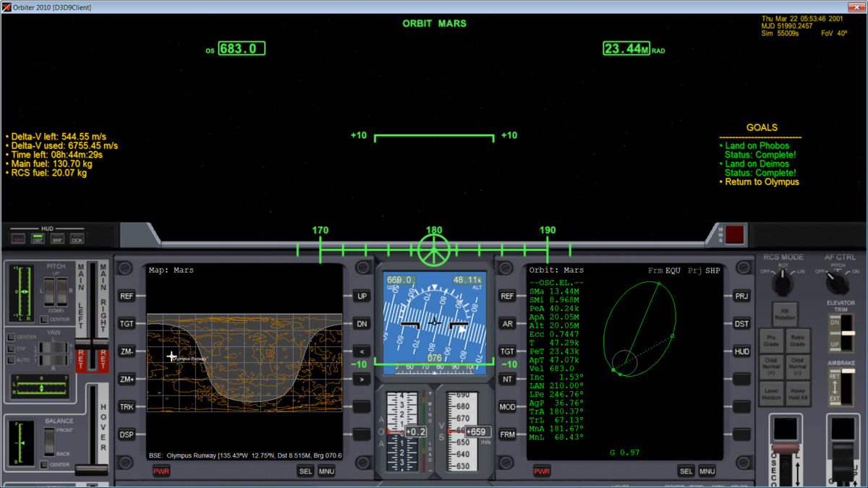The width and height of the screenshot is (868, 488).
Task: Click the right arrow Map MFD button
Action: 362,379
